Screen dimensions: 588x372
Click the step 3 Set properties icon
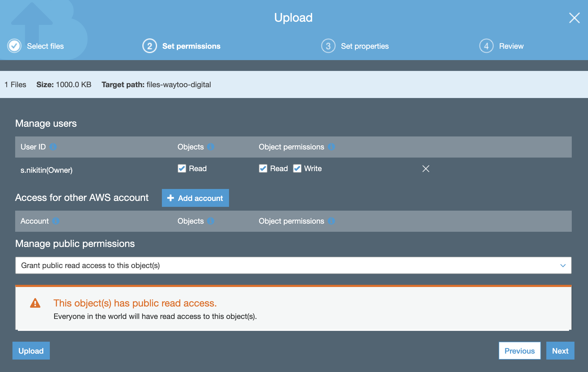click(328, 46)
